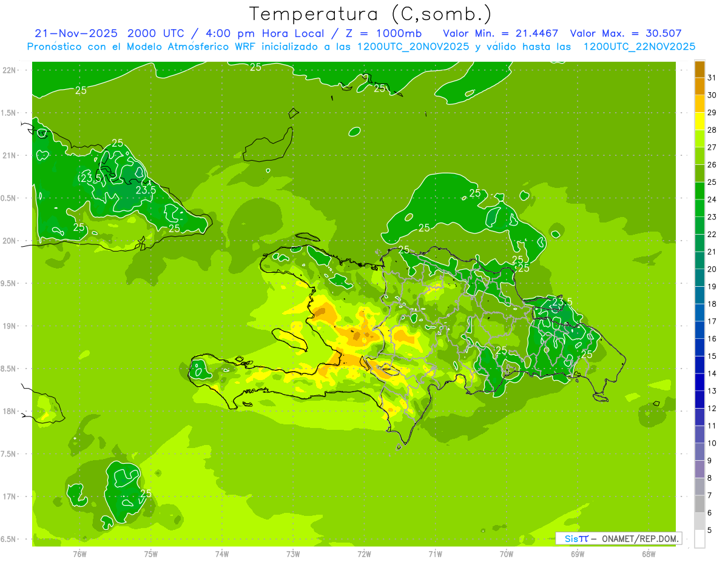Viewport: 728px width, 562px height.
Task: Click the 22N latitude axis label
Action: click(9, 70)
